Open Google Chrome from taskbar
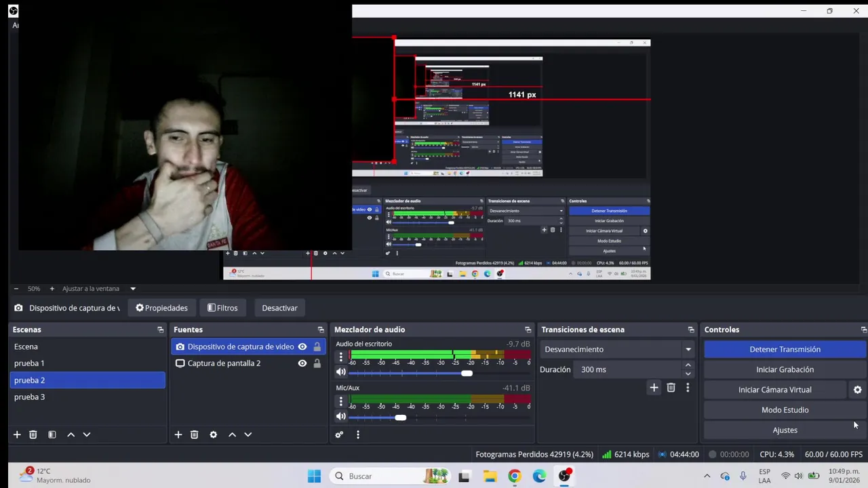The image size is (868, 488). coord(515,476)
